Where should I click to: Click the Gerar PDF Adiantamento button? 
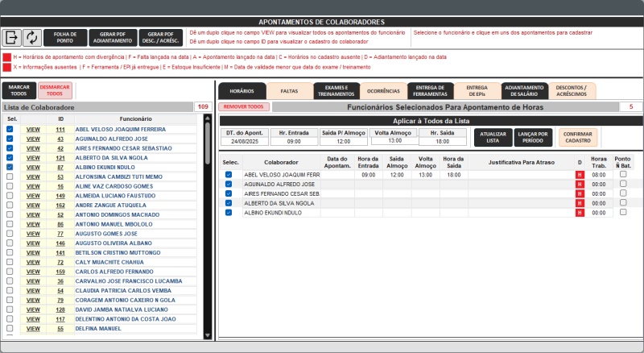pos(111,37)
